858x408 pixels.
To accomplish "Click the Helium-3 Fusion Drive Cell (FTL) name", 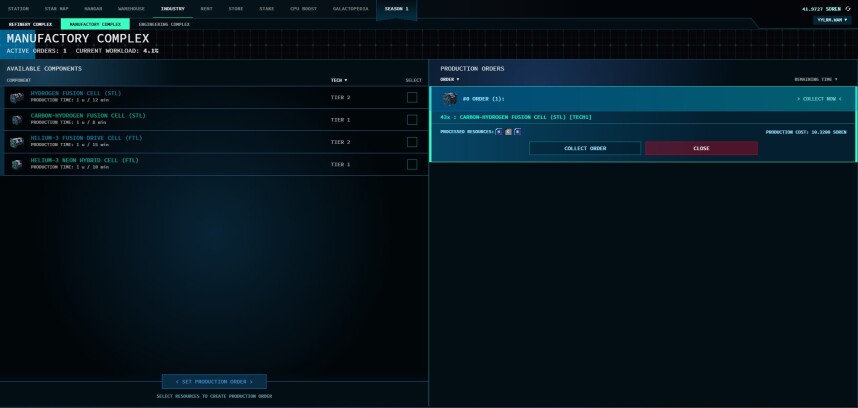I will click(x=86, y=138).
